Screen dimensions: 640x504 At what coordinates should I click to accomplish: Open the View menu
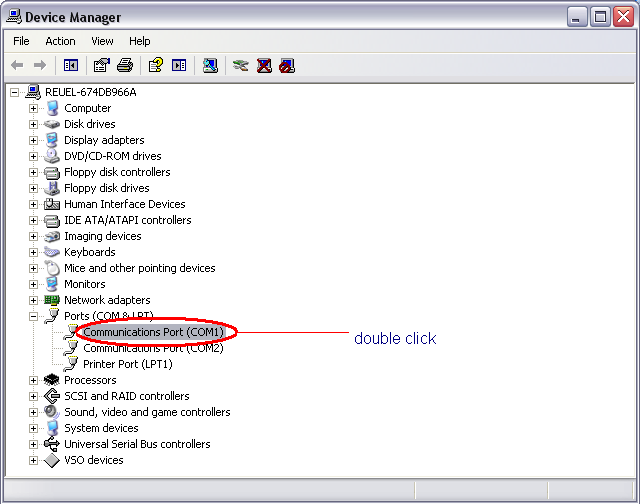pos(102,41)
